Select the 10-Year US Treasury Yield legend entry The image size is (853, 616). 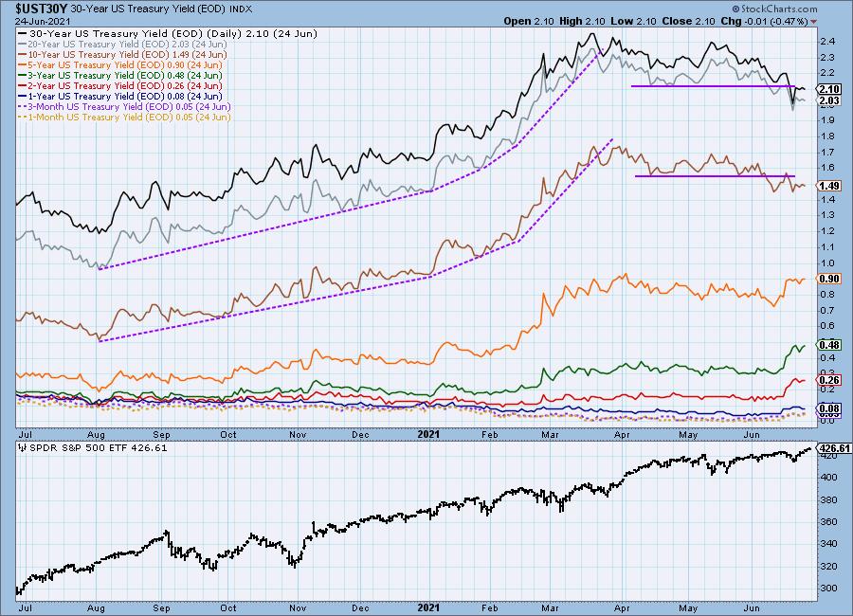coord(123,54)
